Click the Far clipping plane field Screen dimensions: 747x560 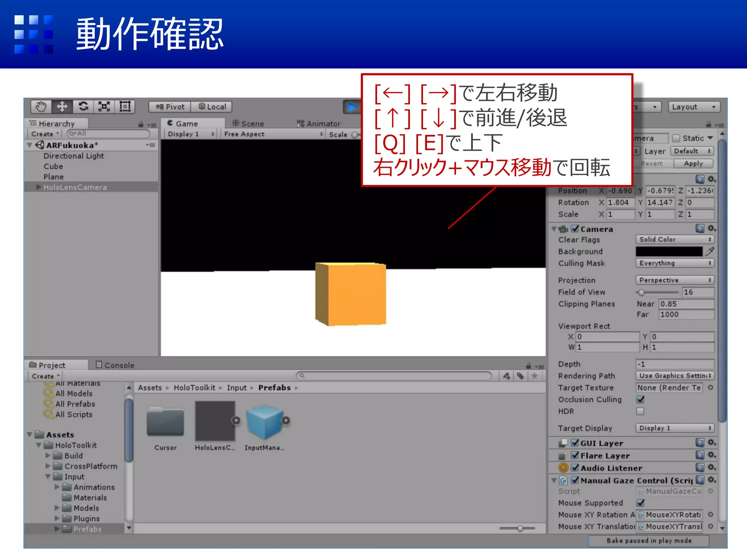[686, 314]
